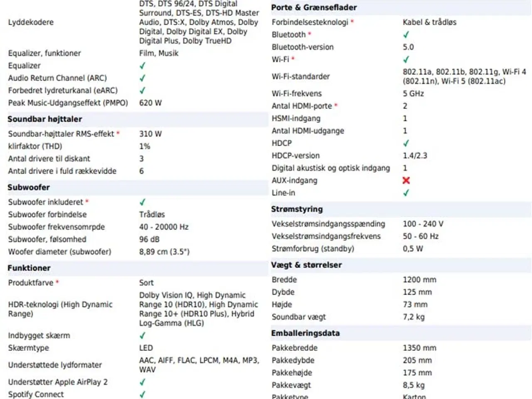Click the LED Skærmtype value
The height and width of the screenshot is (399, 532).
pos(146,348)
